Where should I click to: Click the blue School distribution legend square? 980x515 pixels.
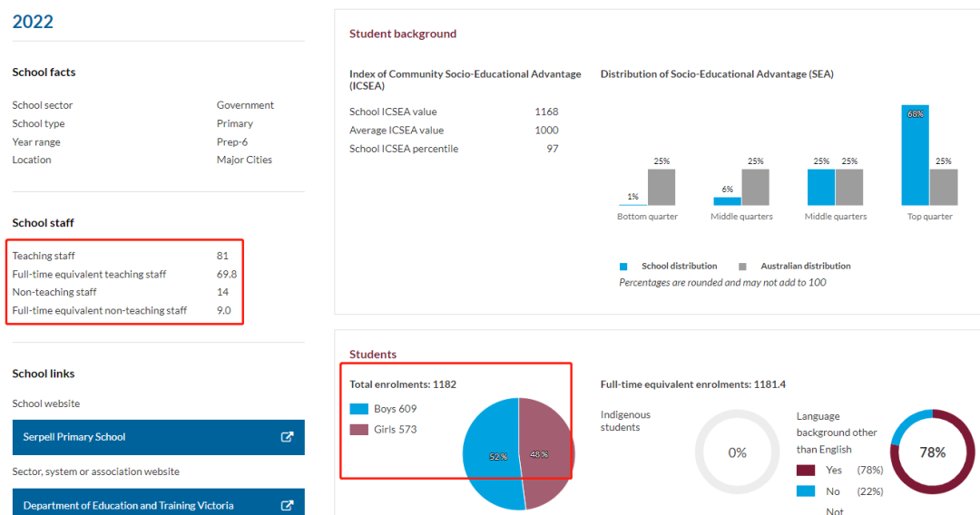click(623, 267)
